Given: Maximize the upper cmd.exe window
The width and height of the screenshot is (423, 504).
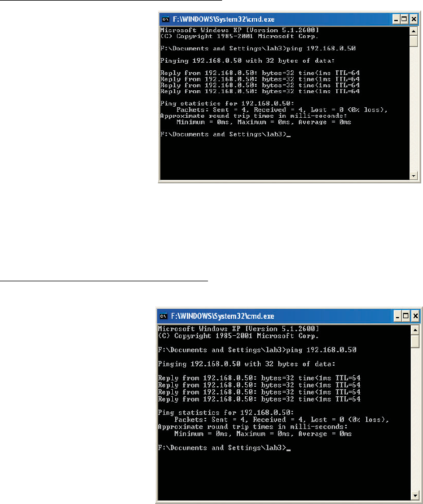Looking at the screenshot, I should (404, 19).
